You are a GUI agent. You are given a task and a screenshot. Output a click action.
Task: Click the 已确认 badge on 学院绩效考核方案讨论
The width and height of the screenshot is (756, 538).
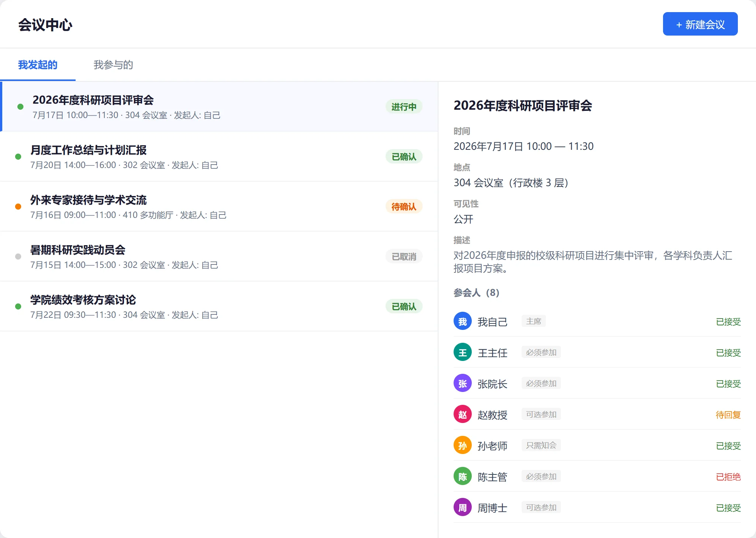404,306
